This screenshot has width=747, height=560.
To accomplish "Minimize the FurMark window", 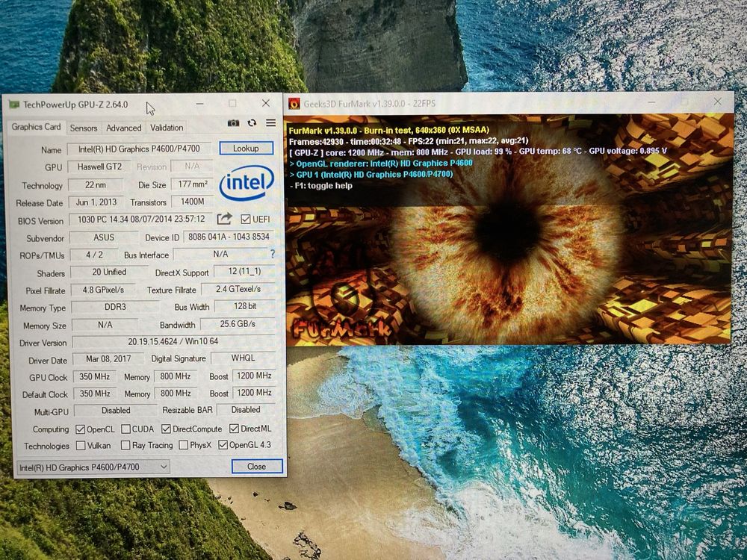I will point(651,102).
